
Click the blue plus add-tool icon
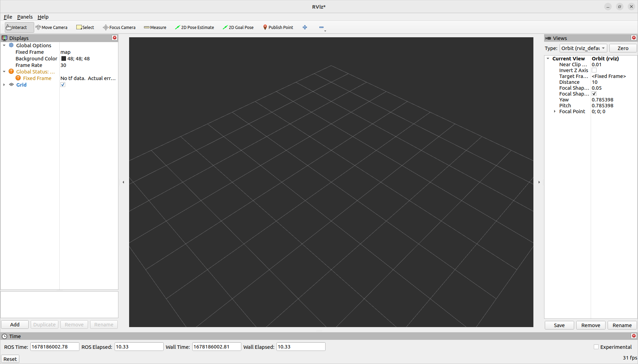305,27
